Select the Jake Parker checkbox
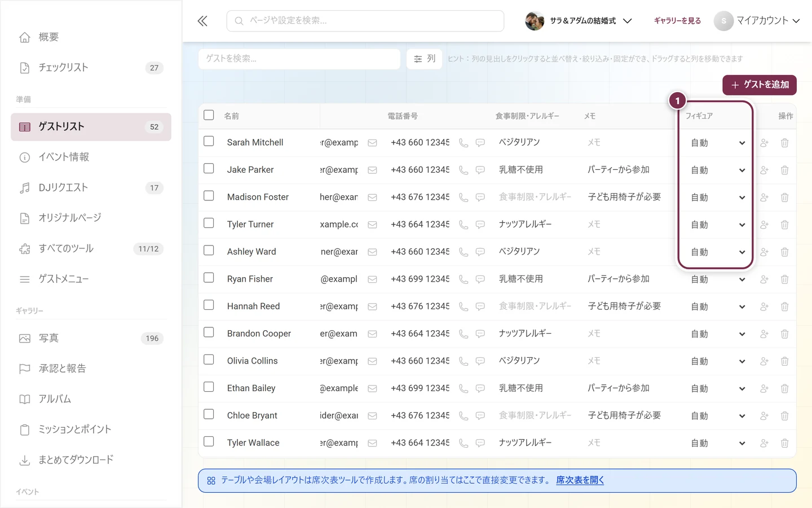The image size is (812, 508). coord(209,168)
